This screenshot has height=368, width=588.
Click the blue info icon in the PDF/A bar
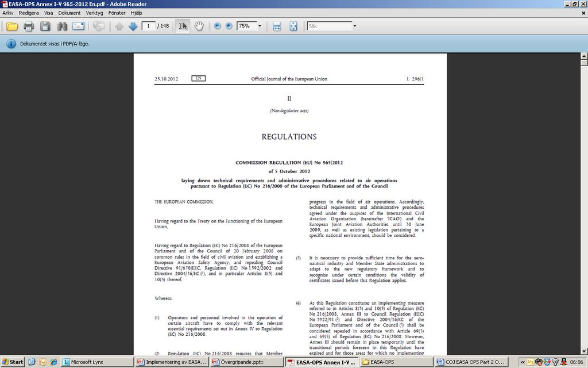tap(11, 44)
